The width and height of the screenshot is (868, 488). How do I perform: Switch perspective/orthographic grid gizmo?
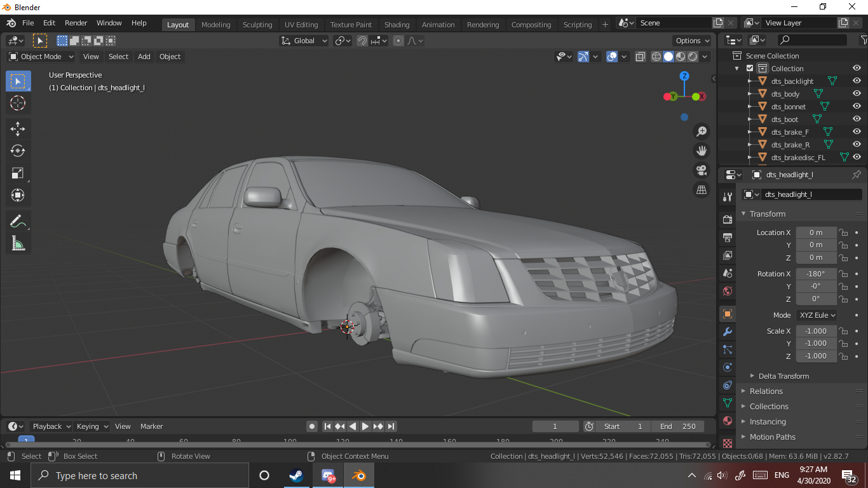(x=702, y=189)
